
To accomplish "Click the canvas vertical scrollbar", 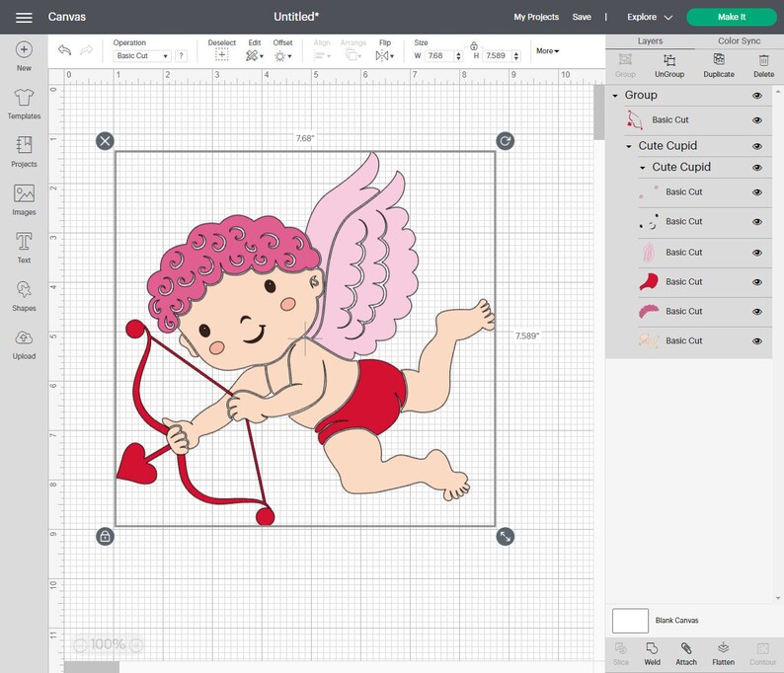I will [x=599, y=112].
